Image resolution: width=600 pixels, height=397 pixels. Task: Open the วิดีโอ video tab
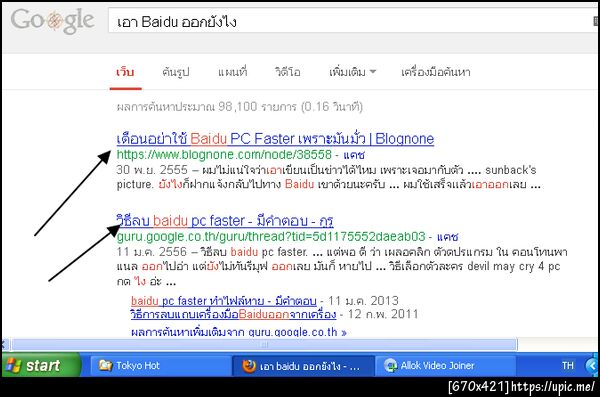(x=287, y=72)
